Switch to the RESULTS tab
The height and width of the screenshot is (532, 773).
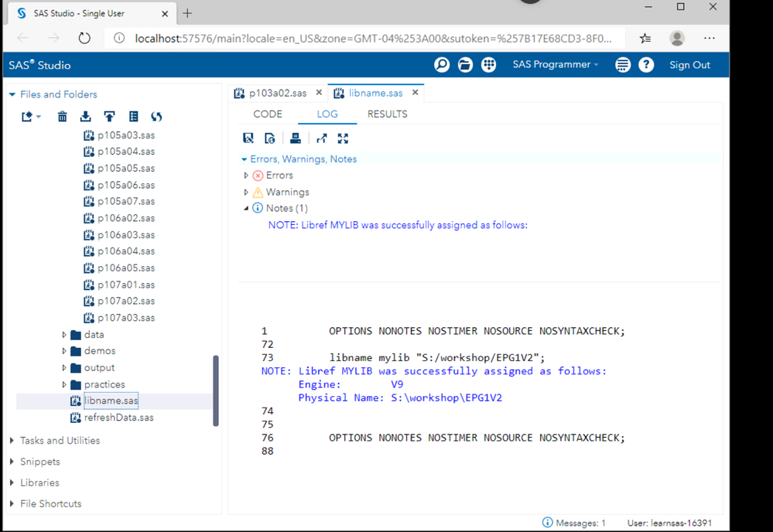(388, 114)
